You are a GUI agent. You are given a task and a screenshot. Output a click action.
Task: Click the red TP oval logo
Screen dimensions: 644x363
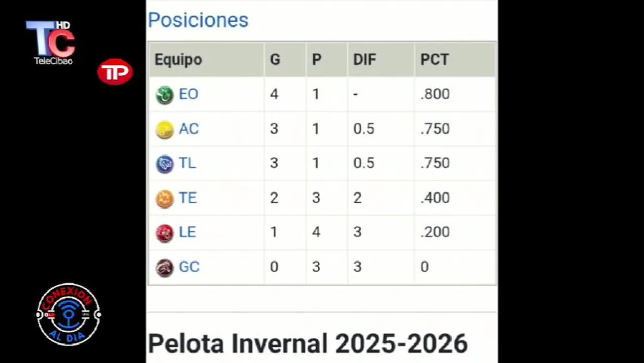114,72
